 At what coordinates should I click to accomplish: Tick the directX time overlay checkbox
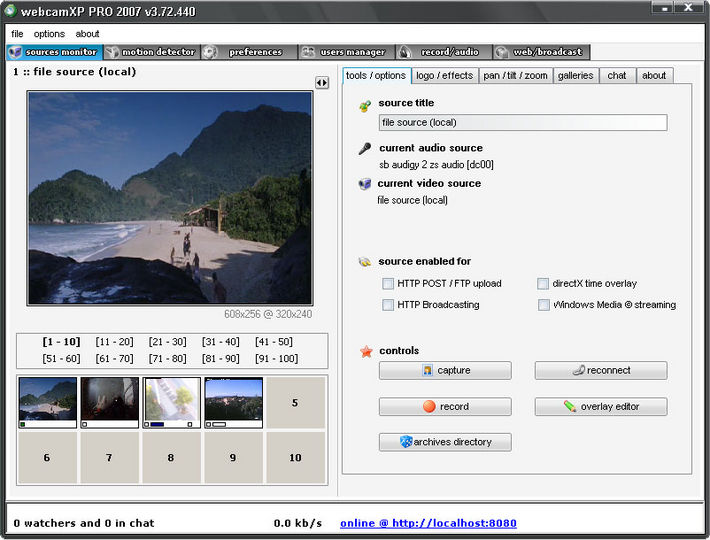pos(543,284)
